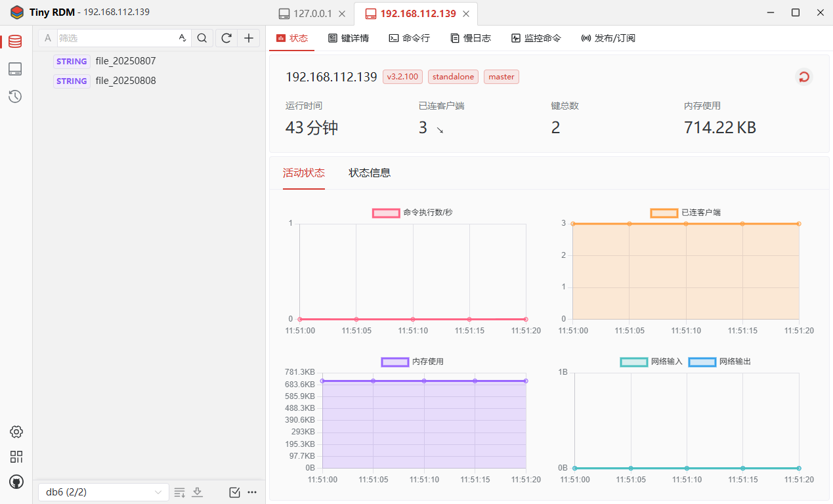This screenshot has width=833, height=504.
Task: Click the 714.22 KB memory value
Action: [720, 127]
